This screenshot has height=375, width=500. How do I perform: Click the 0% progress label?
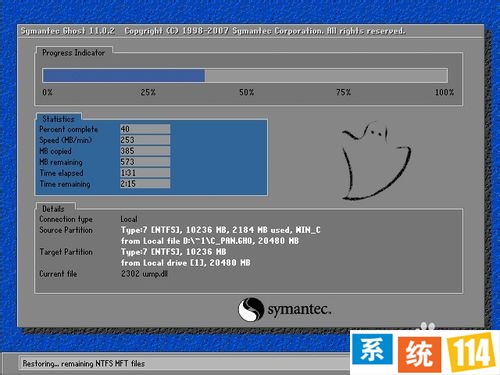click(x=47, y=92)
